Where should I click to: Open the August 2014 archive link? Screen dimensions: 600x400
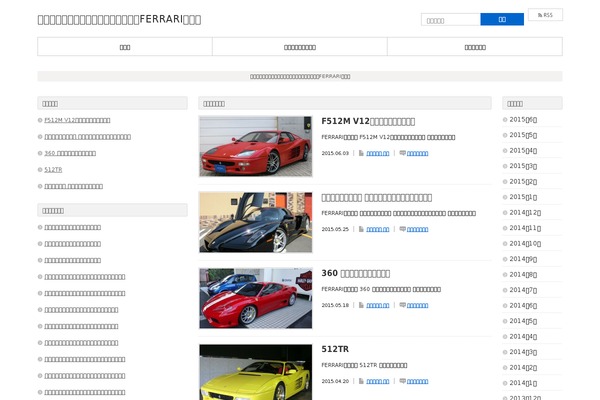[523, 274]
